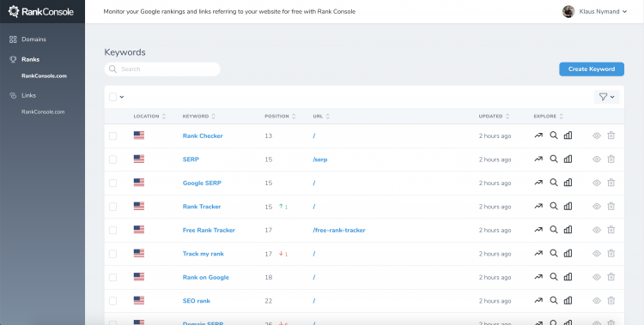Open bar chart for SERP keyword row
Image resolution: width=644 pixels, height=325 pixels.
568,159
